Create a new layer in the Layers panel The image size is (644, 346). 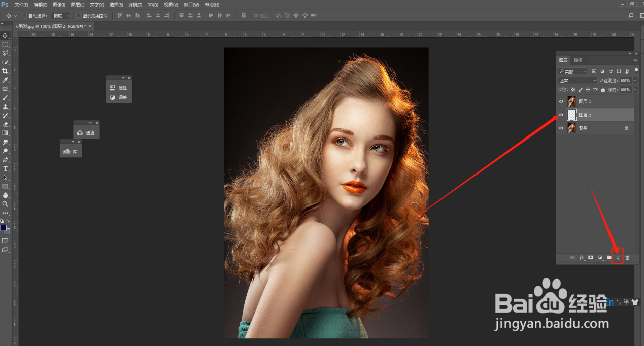pos(618,257)
